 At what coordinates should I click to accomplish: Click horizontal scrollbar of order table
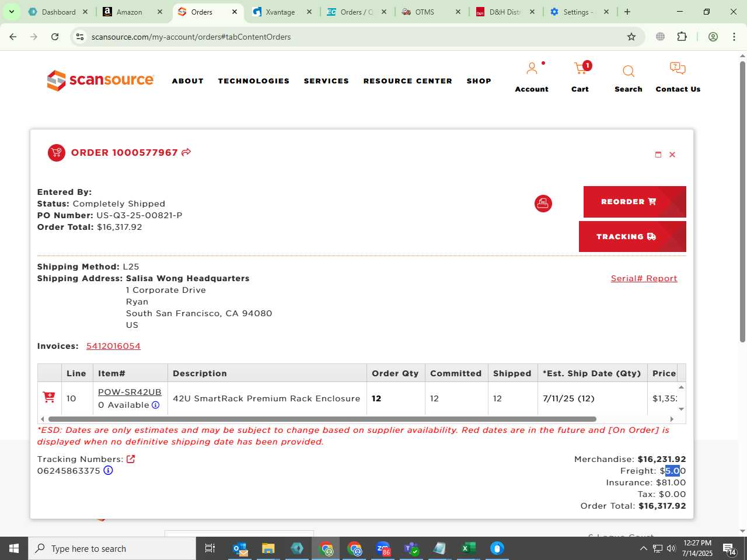[x=322, y=419]
